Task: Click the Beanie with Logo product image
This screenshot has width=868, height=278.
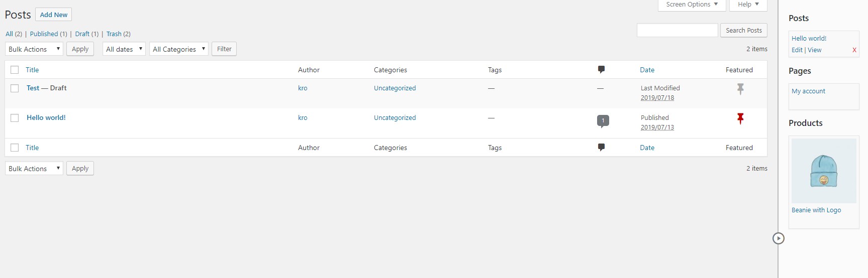Action: [823, 171]
